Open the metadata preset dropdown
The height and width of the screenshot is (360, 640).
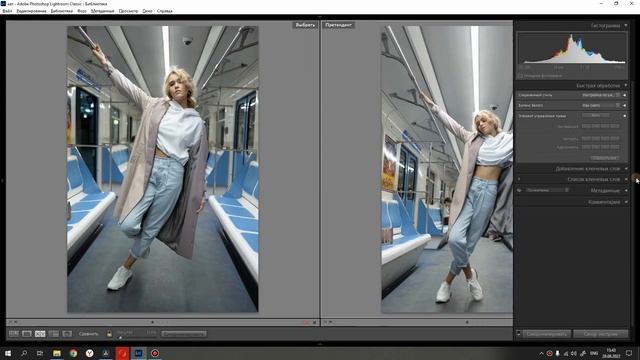tap(547, 191)
